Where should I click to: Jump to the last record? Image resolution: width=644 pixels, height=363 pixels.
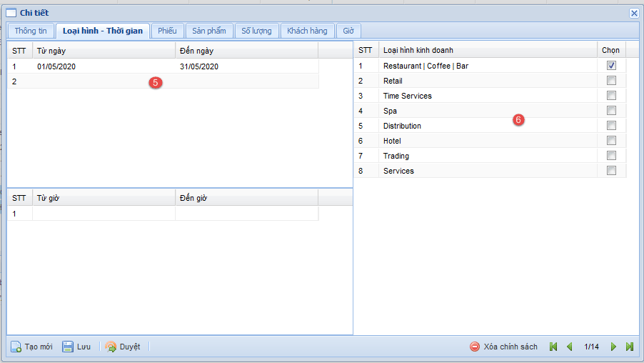point(630,347)
